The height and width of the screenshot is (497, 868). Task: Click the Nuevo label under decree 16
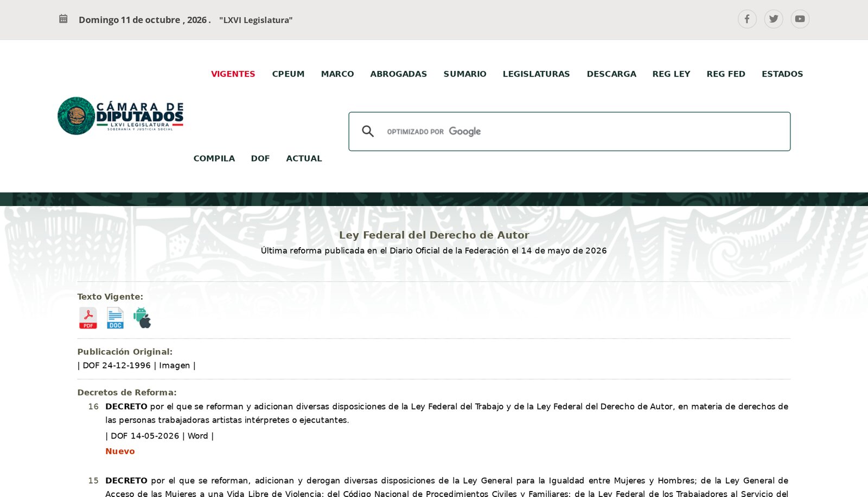pyautogui.click(x=120, y=451)
